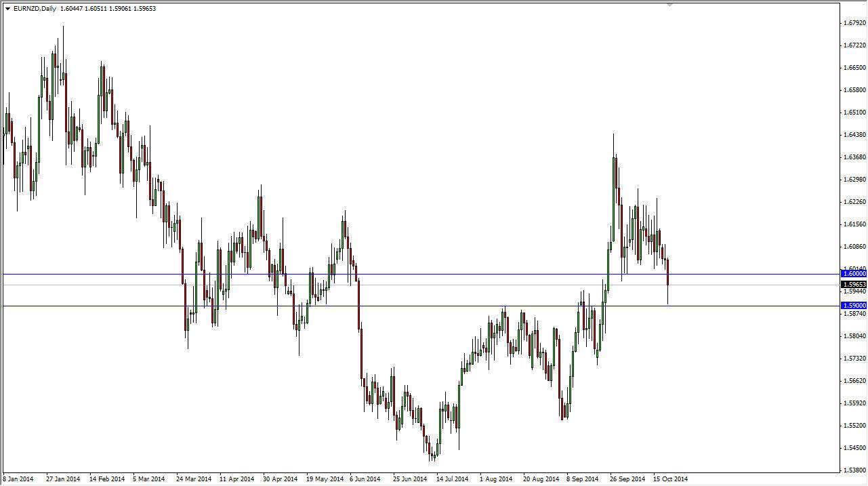868x486 pixels.
Task: Click the 1.60000 blue price level tag
Action: pos(853,274)
